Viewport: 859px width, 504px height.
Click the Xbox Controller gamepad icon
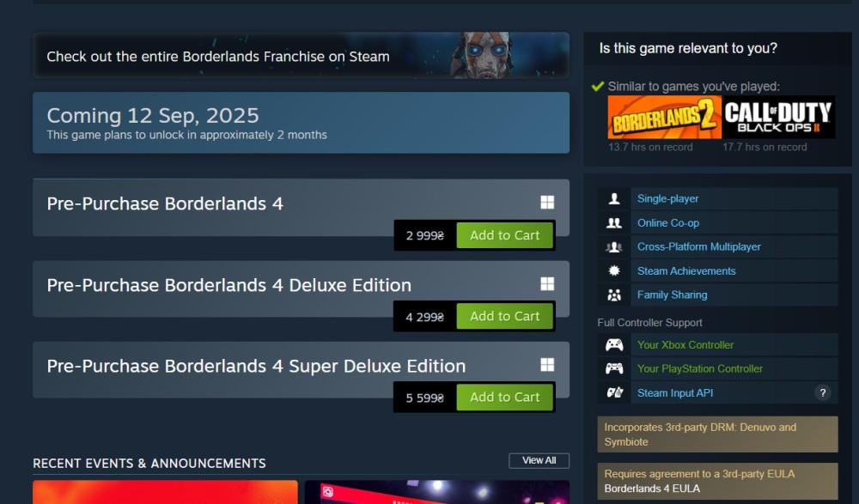pos(614,344)
